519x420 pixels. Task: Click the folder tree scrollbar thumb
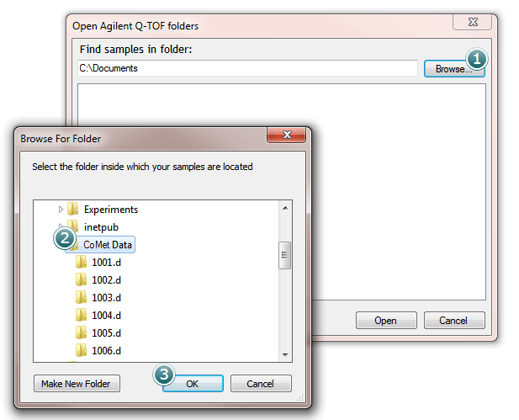click(x=284, y=255)
